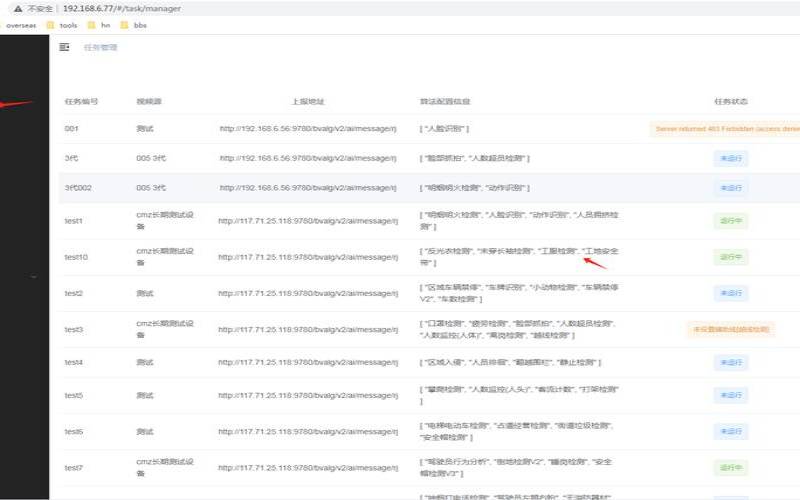Image resolution: width=800 pixels, height=500 pixels.
Task: Click the 005 3代 video source in 3代 row
Action: [151, 158]
